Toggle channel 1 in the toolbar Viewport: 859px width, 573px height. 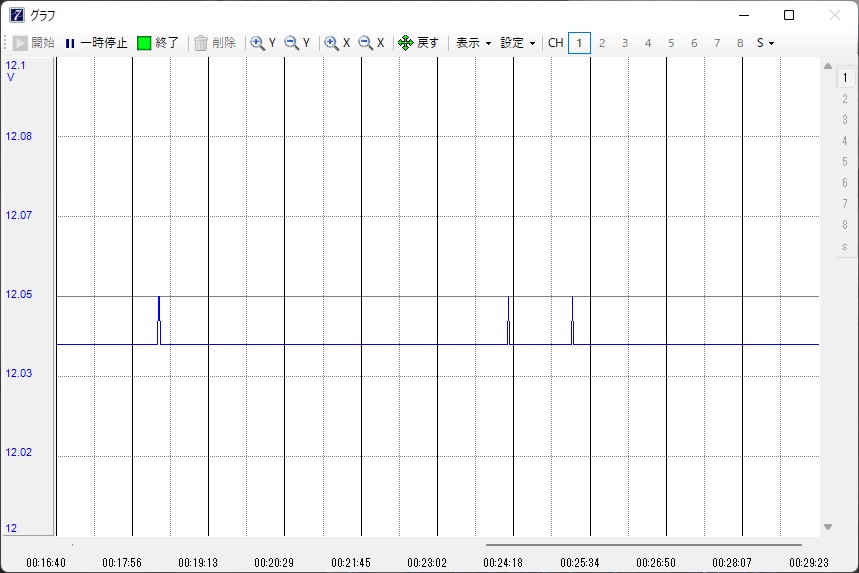coord(579,43)
